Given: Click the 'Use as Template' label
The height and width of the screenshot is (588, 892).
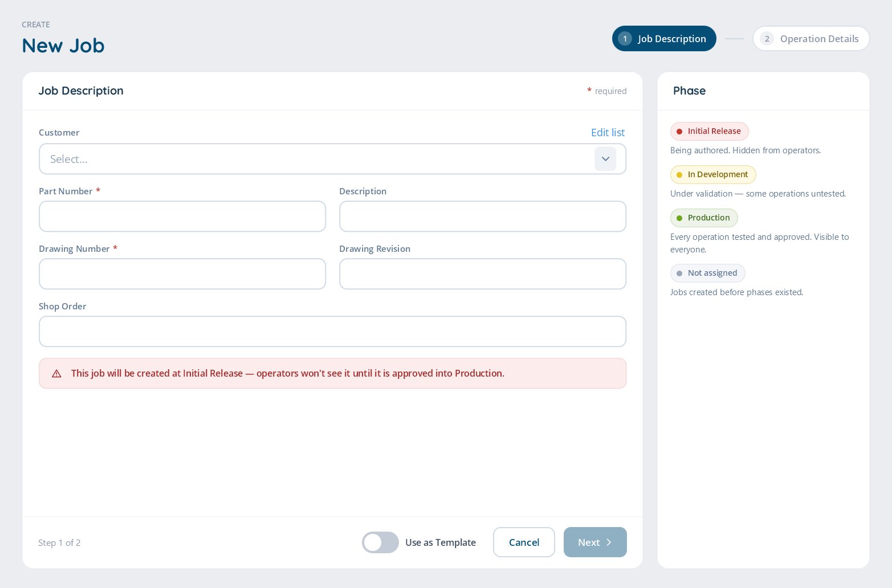Looking at the screenshot, I should tap(441, 543).
